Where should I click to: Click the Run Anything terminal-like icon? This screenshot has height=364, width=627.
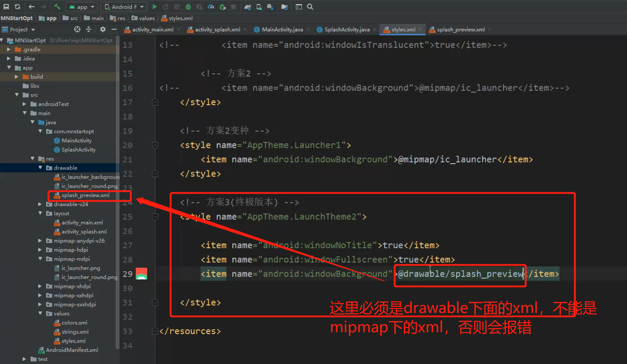[299, 7]
